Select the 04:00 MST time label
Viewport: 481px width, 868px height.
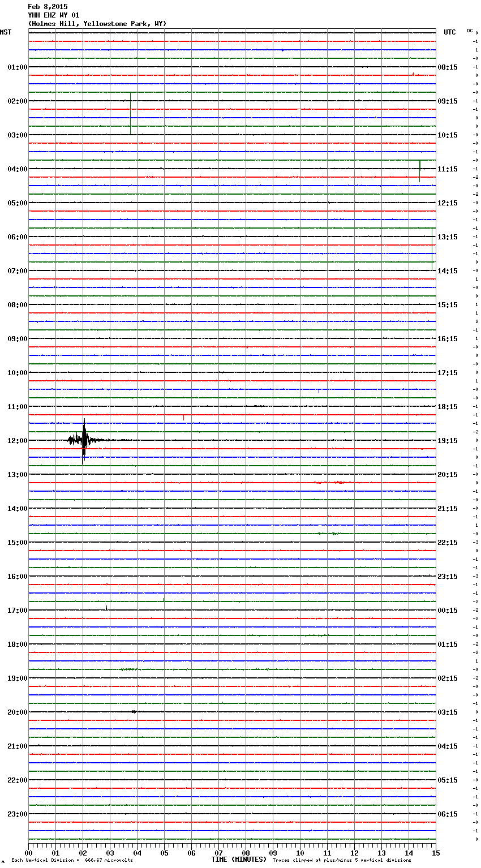[18, 169]
